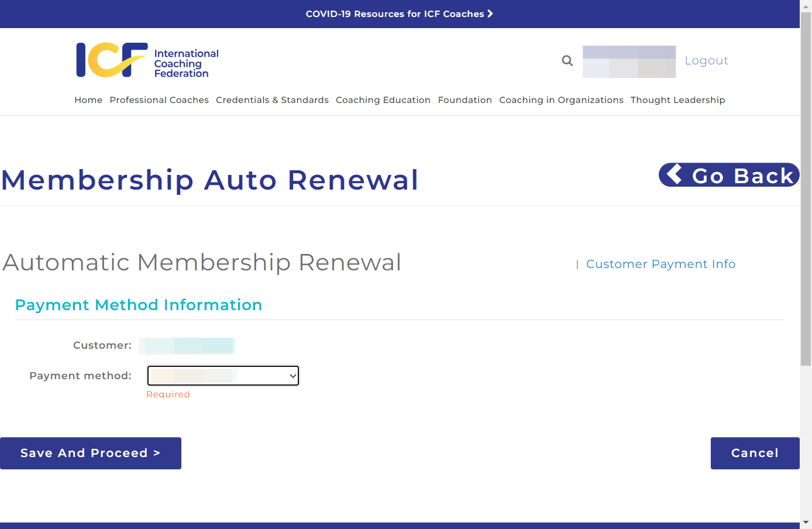Open Thought Leadership menu
This screenshot has height=529, width=812.
[677, 100]
